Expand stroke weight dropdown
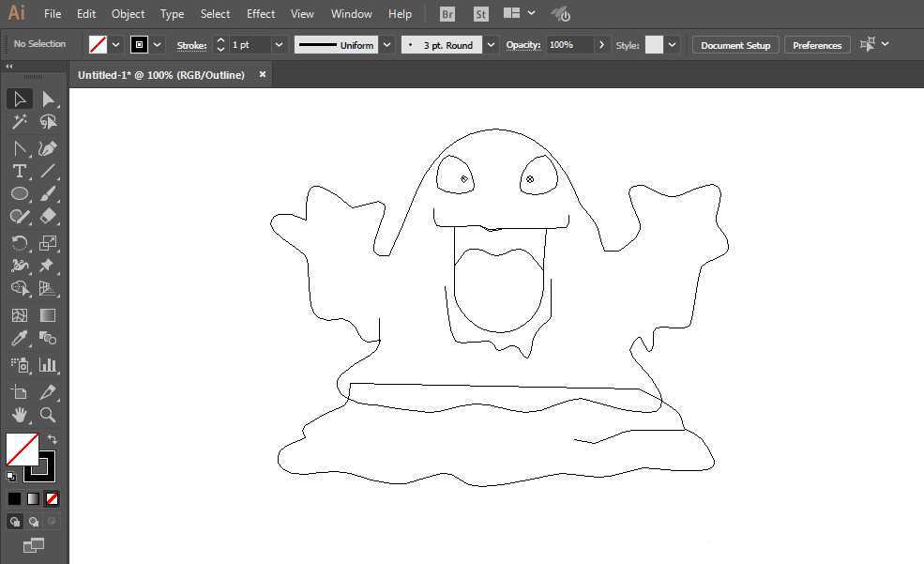Image resolution: width=924 pixels, height=564 pixels. point(279,45)
